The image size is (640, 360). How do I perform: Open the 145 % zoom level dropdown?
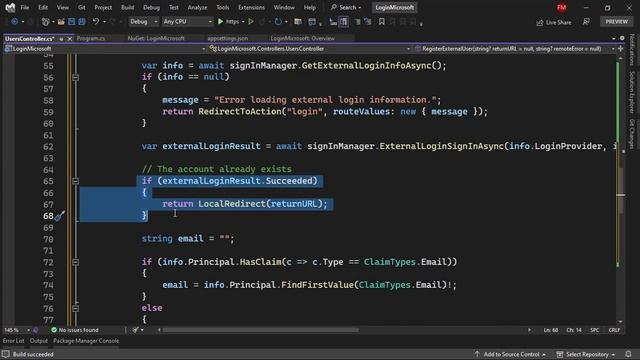click(17, 330)
